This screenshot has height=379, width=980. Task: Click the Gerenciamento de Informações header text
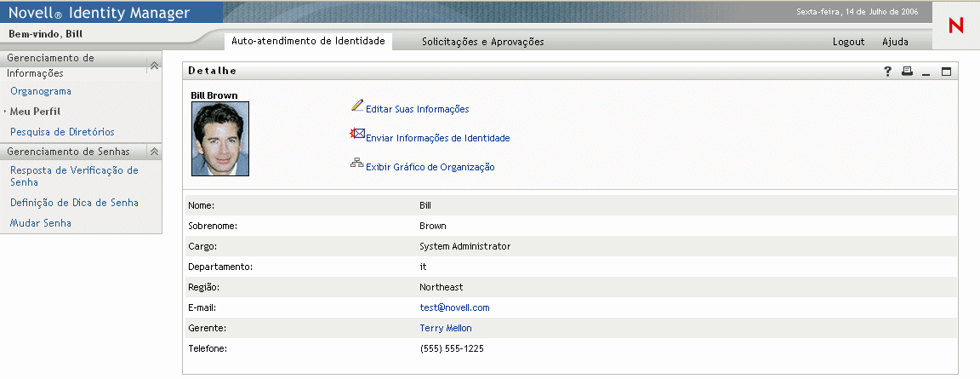(51, 66)
